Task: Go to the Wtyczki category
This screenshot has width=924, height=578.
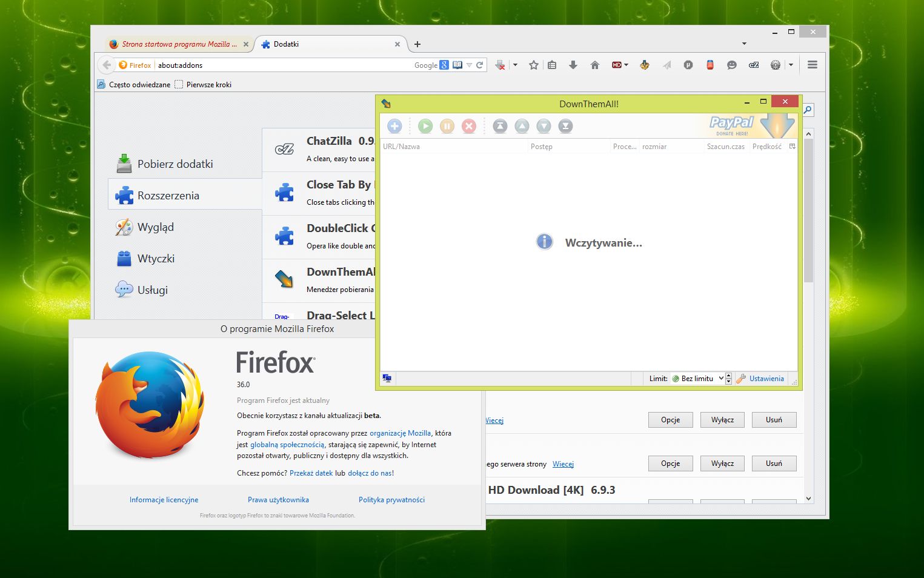Action: [x=185, y=258]
